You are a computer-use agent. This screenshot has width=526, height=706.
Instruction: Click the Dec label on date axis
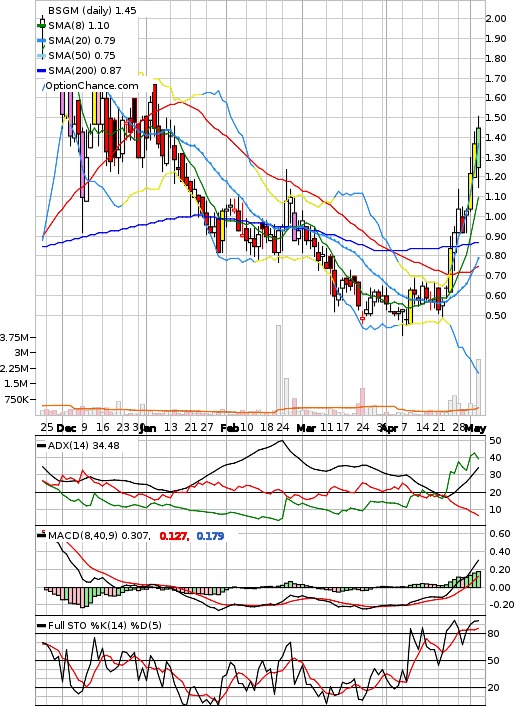(x=67, y=428)
